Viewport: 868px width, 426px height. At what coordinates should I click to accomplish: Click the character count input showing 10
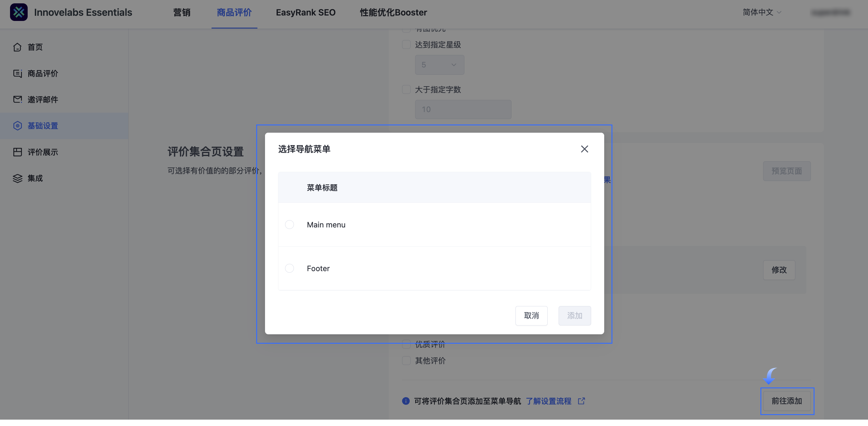click(463, 109)
